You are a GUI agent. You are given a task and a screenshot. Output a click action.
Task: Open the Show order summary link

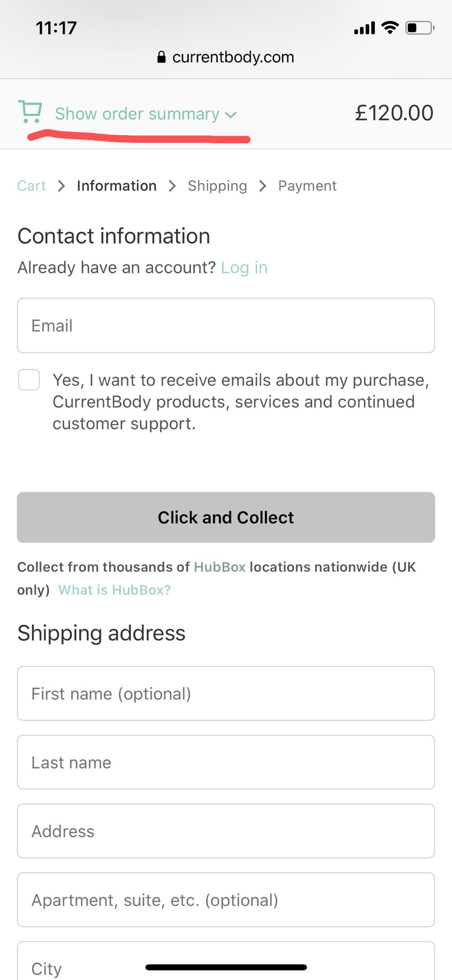pyautogui.click(x=137, y=114)
